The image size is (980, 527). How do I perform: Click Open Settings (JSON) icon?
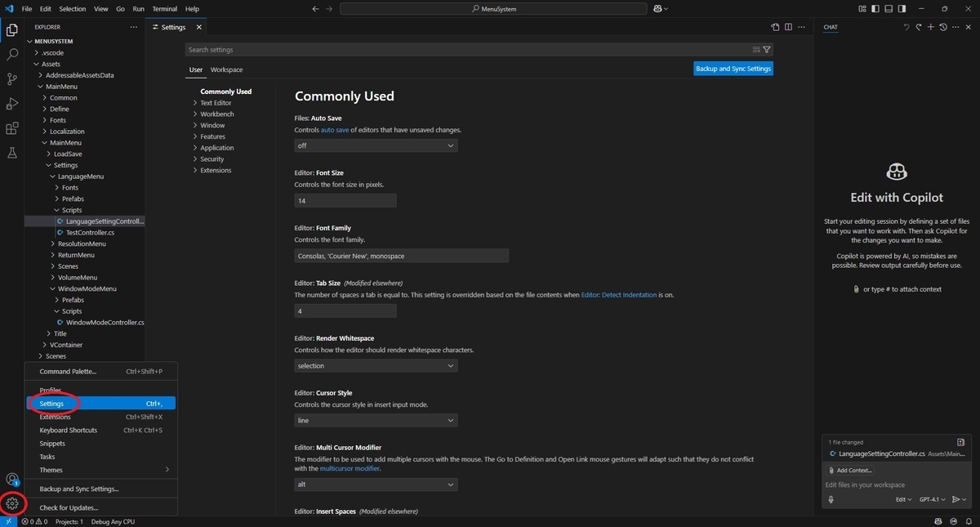click(x=775, y=27)
